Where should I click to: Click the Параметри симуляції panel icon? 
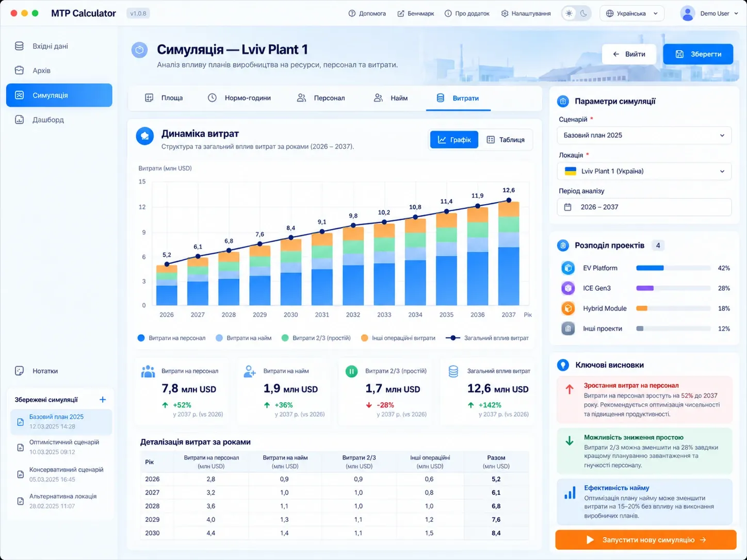point(563,102)
